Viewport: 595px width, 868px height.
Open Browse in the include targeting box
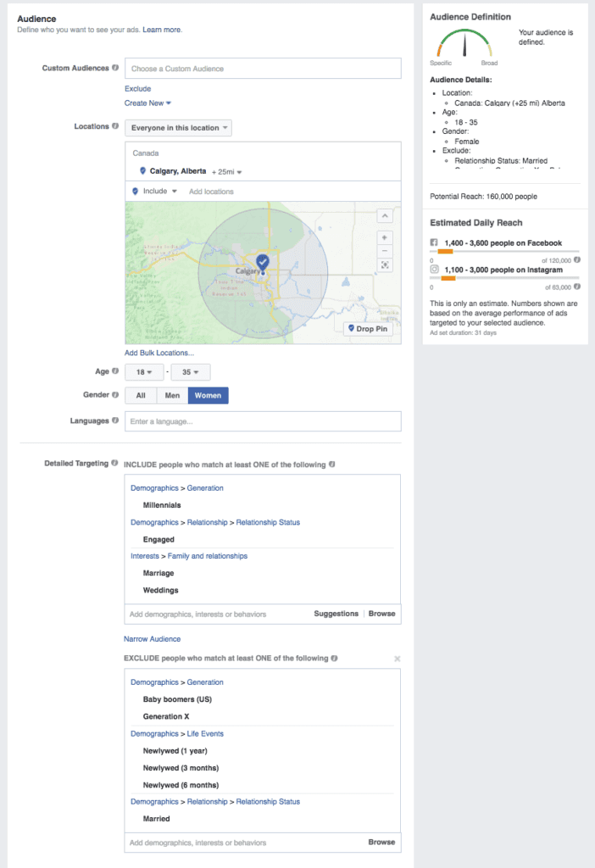(x=382, y=614)
